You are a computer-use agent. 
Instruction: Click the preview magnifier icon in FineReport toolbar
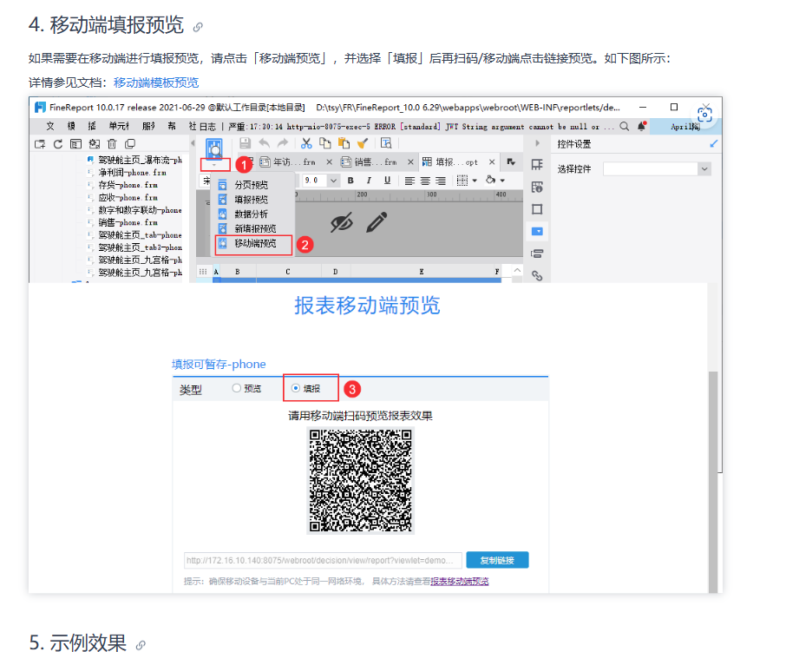[x=214, y=148]
